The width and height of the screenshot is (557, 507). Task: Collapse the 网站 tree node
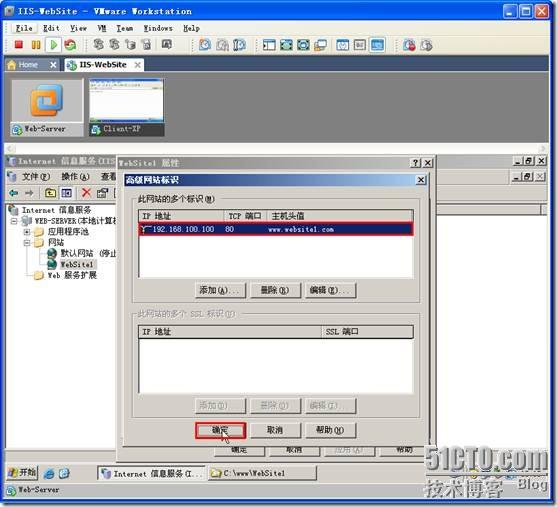click(x=27, y=243)
